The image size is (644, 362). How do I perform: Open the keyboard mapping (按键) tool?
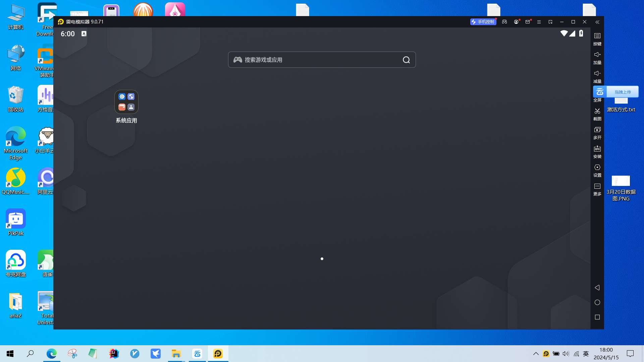pyautogui.click(x=597, y=36)
